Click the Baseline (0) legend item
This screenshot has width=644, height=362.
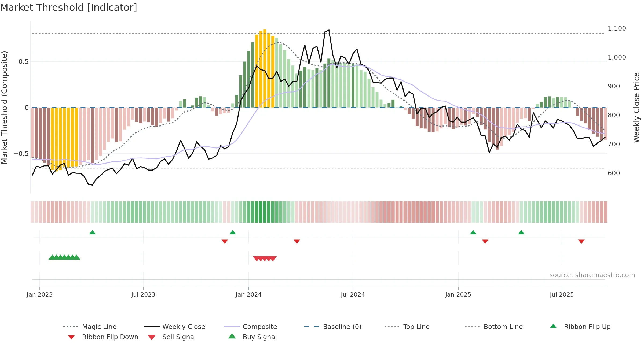[x=342, y=327]
